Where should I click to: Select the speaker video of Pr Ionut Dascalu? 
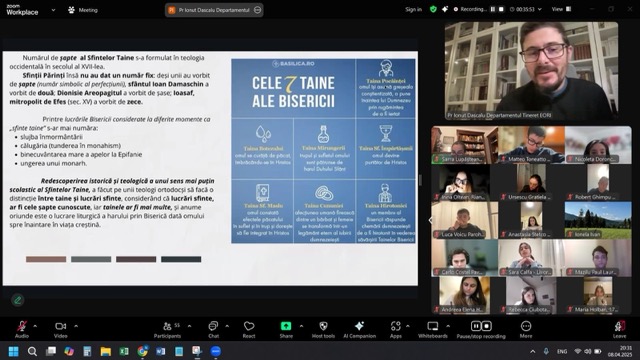[x=531, y=71]
